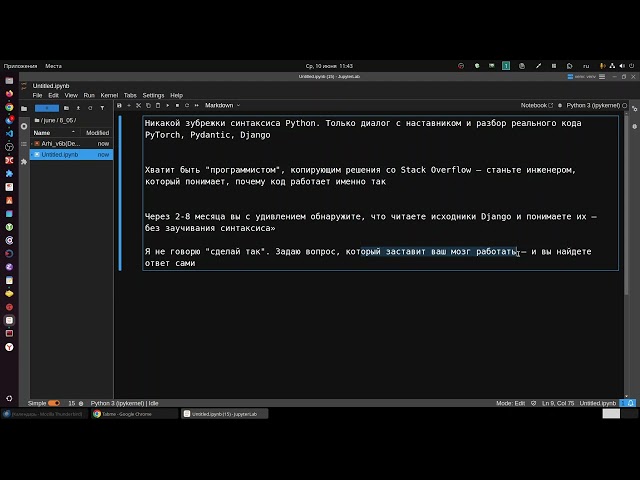This screenshot has height=480, width=640.
Task: Click the blue New Launcher button
Action: click(47, 108)
